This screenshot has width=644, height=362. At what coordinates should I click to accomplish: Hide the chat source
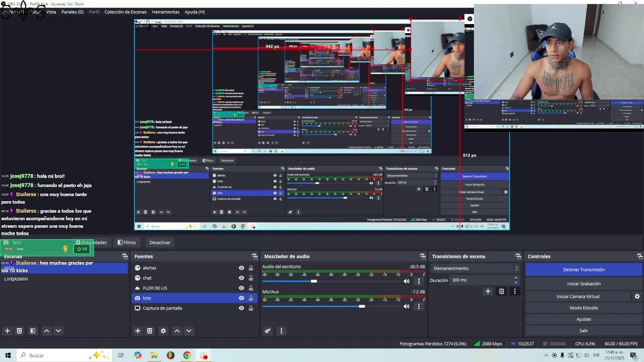point(242,278)
